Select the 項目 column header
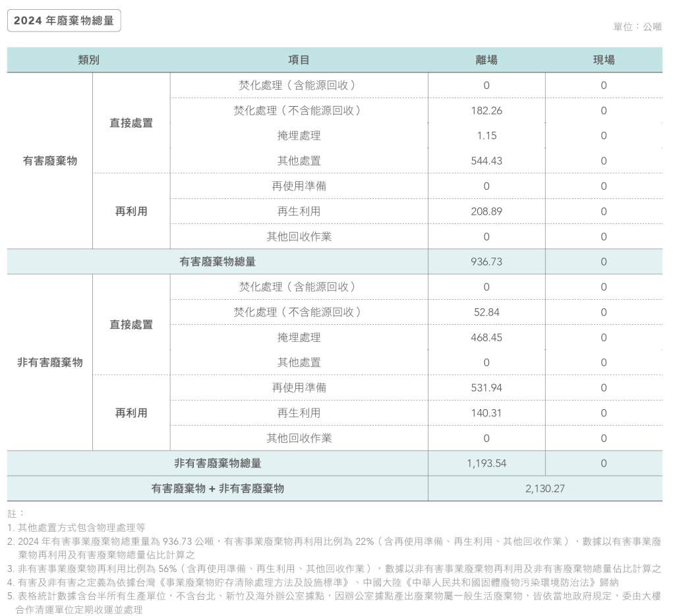Image resolution: width=675 pixels, height=616 pixels. (x=299, y=60)
